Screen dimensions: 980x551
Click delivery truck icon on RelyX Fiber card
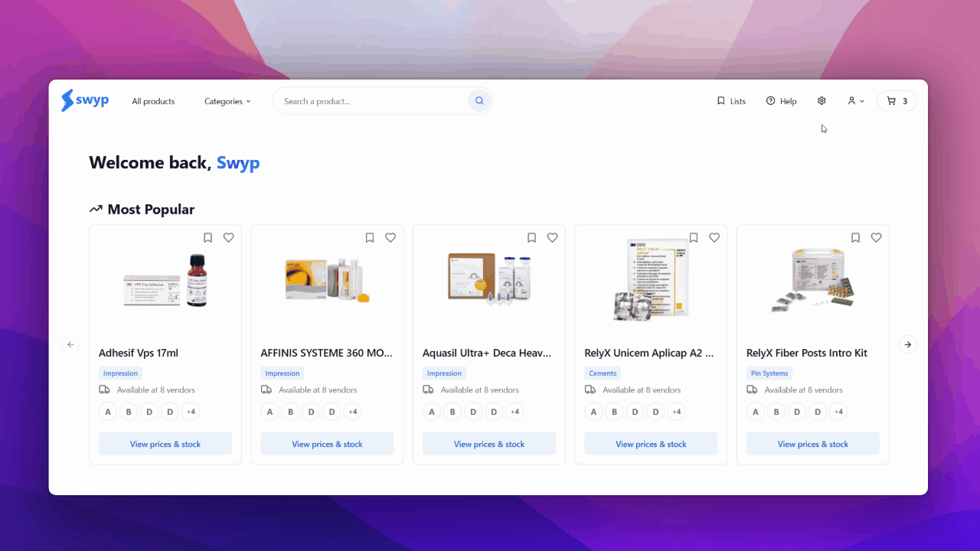(x=752, y=390)
